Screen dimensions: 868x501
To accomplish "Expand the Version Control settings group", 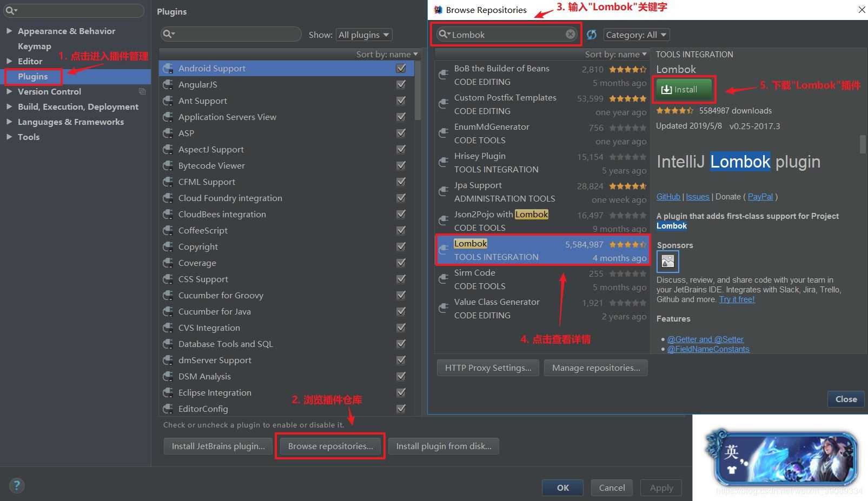I will click(9, 91).
